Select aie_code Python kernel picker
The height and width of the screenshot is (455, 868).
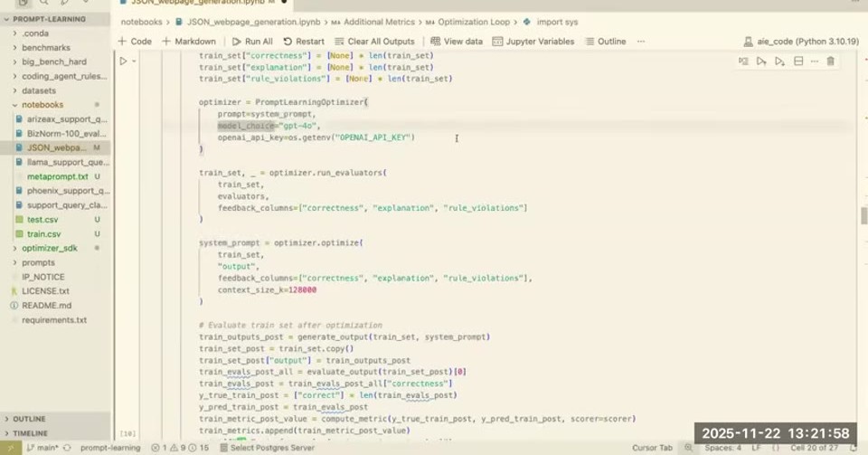[801, 42]
